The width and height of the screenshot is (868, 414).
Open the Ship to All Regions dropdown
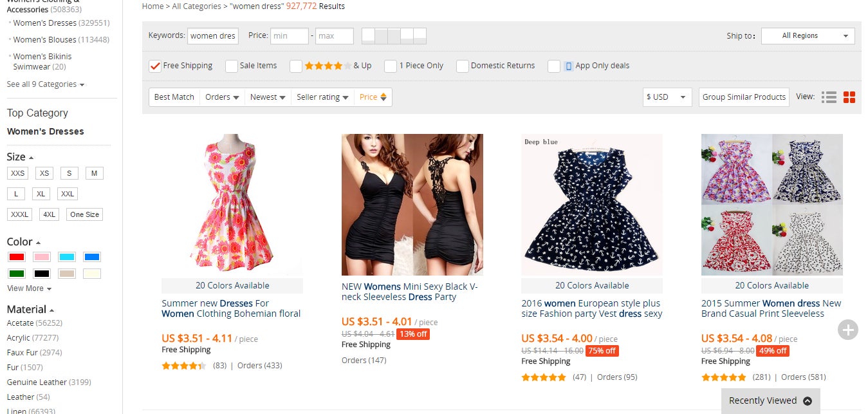click(x=808, y=36)
